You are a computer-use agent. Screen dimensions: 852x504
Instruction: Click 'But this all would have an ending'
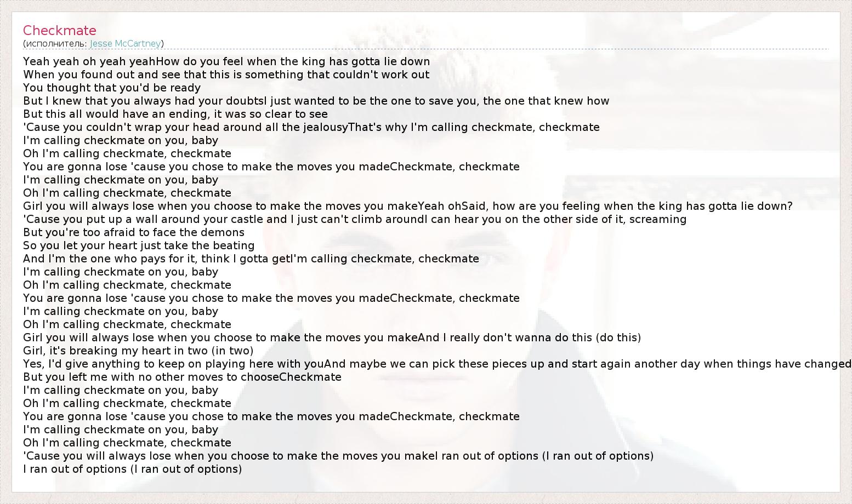click(x=175, y=114)
